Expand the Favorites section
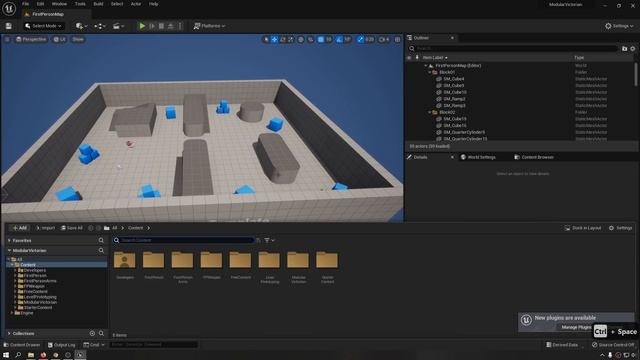The width and height of the screenshot is (640, 360). pyautogui.click(x=9, y=240)
